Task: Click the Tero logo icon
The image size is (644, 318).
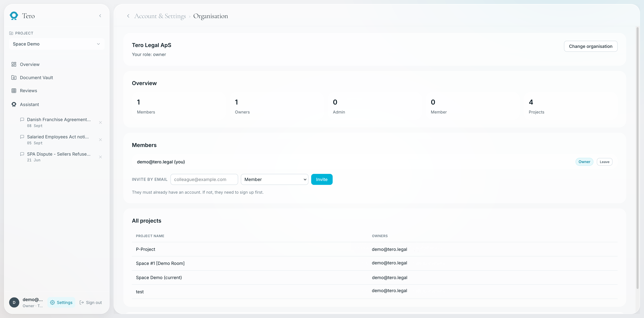Action: [x=14, y=16]
